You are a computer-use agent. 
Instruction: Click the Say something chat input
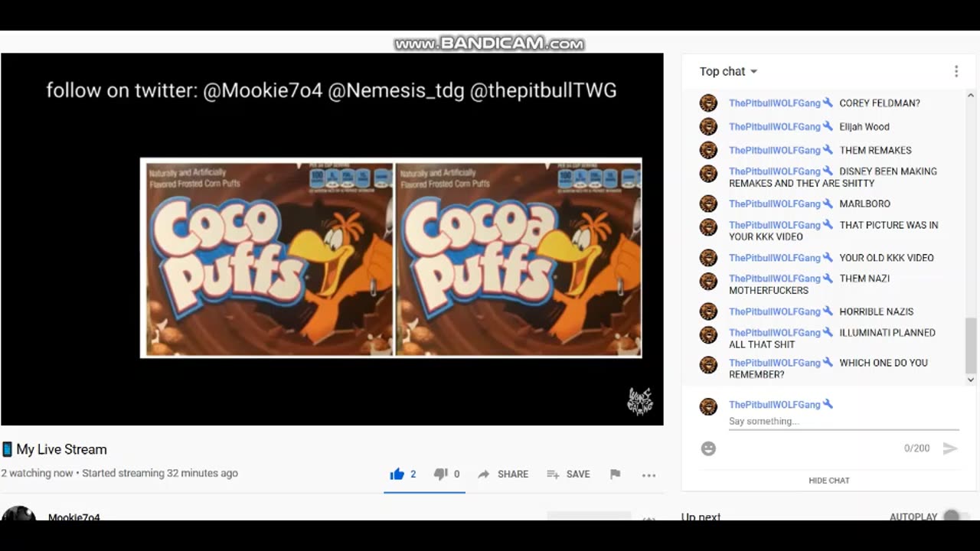(844, 422)
